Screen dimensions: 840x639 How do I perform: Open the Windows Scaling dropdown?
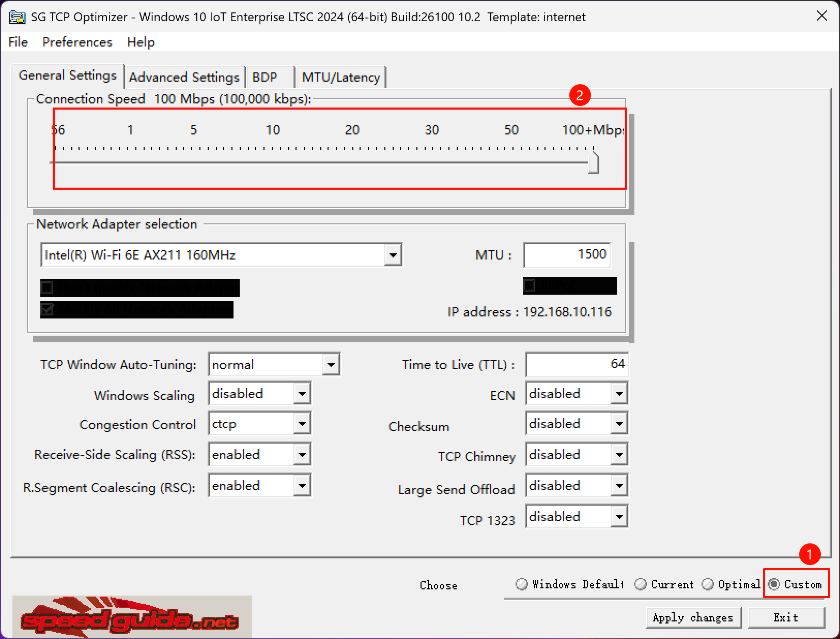pos(303,393)
